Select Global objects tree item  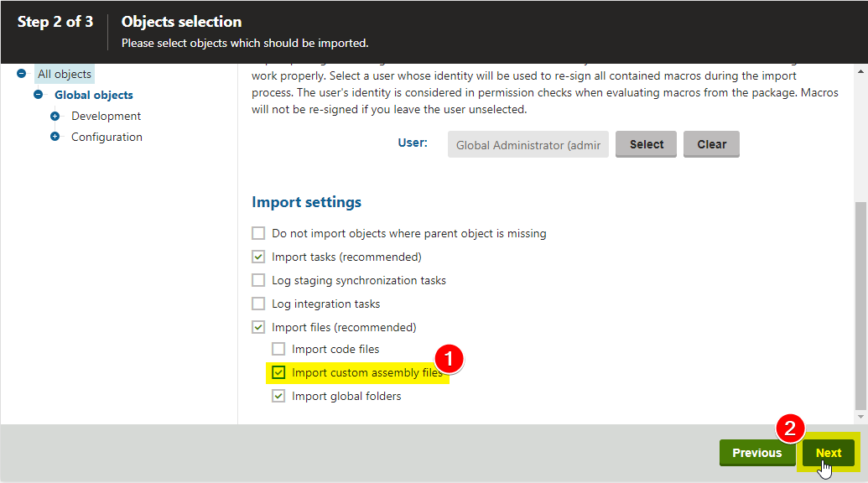(x=93, y=96)
